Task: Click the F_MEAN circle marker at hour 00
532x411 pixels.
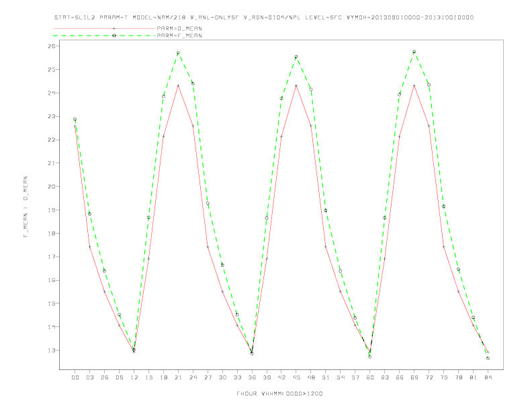Action: [x=75, y=120]
